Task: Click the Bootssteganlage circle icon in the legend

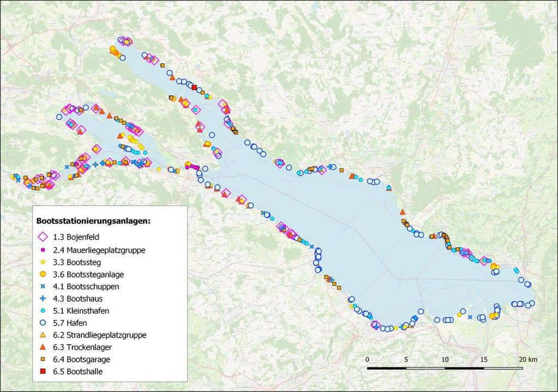Action: pyautogui.click(x=42, y=273)
